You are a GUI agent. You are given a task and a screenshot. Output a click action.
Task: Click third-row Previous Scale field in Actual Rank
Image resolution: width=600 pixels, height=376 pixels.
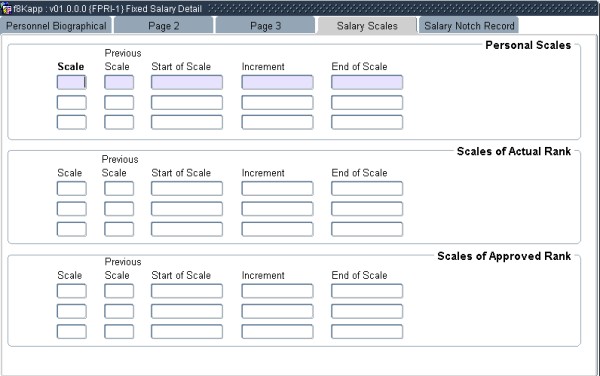point(119,229)
